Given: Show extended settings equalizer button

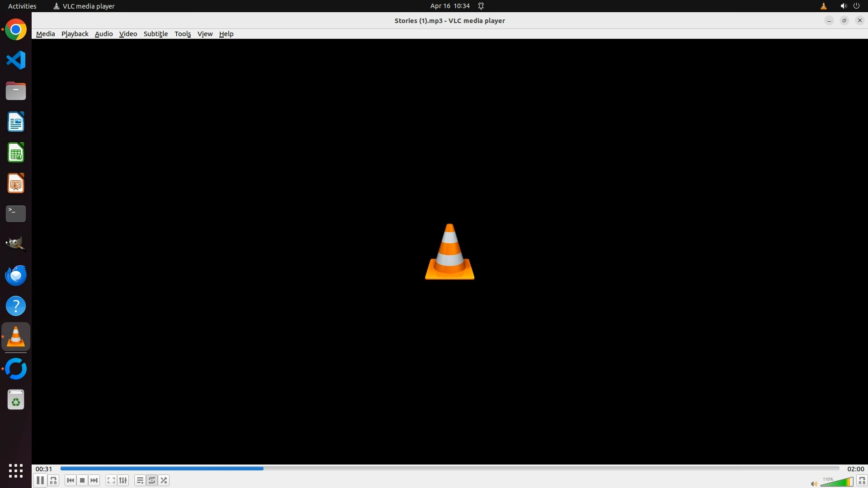Looking at the screenshot, I should pos(123,480).
